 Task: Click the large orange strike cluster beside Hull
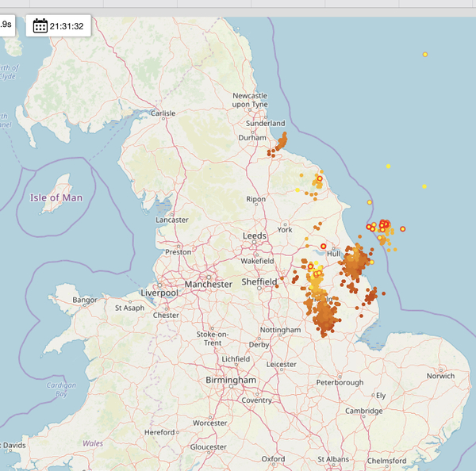(x=355, y=262)
